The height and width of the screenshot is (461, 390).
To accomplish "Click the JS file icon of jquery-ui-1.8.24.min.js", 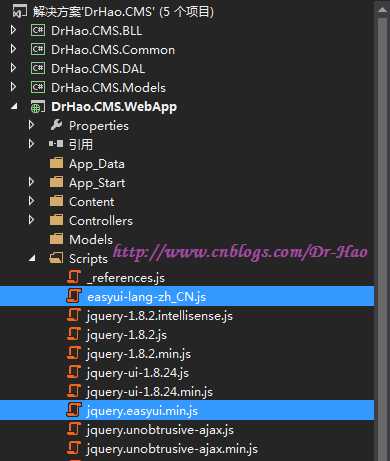I will coord(74,391).
